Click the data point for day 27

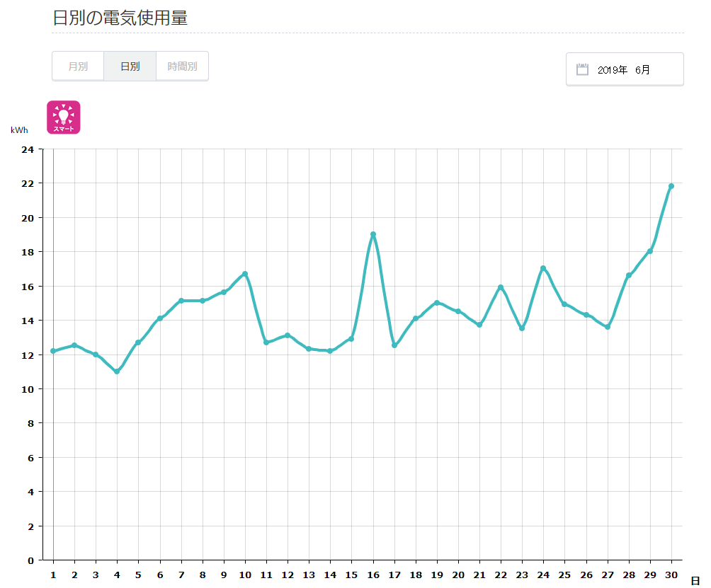click(608, 327)
